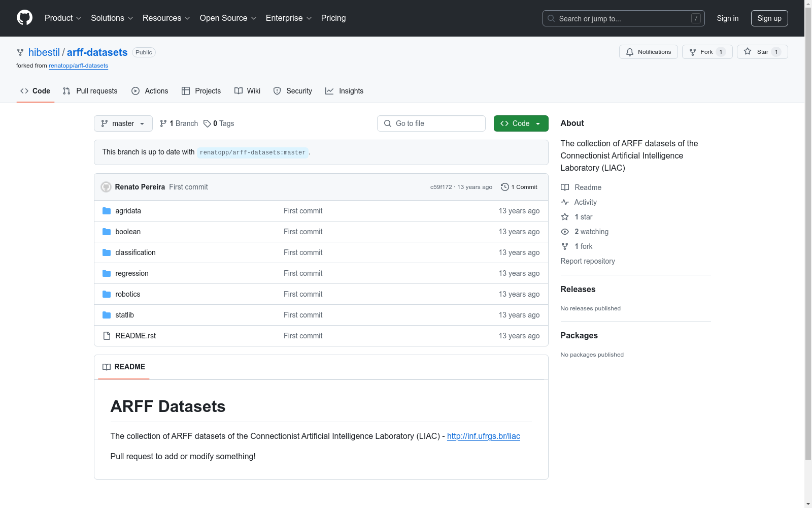The image size is (812, 508).
Task: Click the page vertical scrollbar
Action: 808,254
